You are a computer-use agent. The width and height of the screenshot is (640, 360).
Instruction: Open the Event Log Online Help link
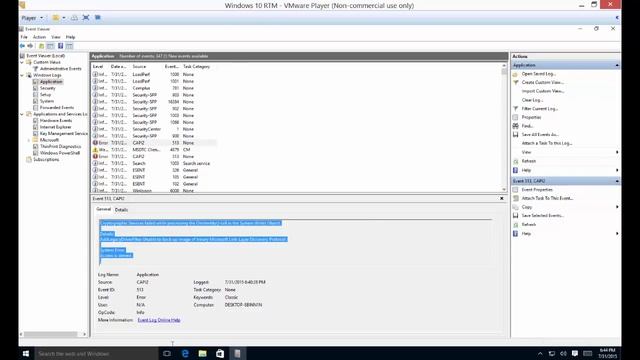[x=159, y=320]
